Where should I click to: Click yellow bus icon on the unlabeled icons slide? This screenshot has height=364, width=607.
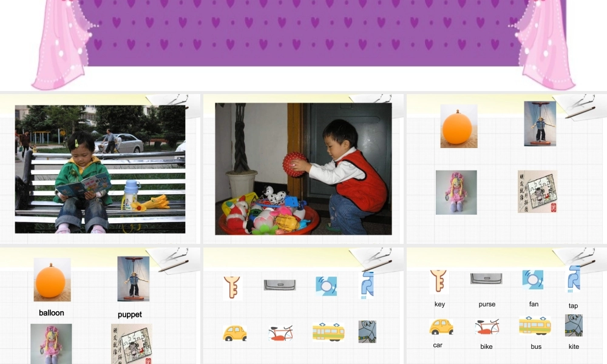point(328,332)
